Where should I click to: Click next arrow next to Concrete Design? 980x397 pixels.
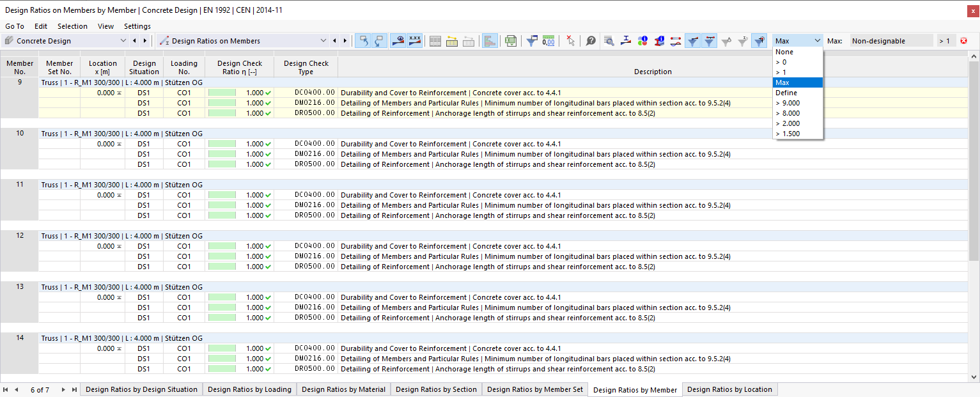pos(144,41)
